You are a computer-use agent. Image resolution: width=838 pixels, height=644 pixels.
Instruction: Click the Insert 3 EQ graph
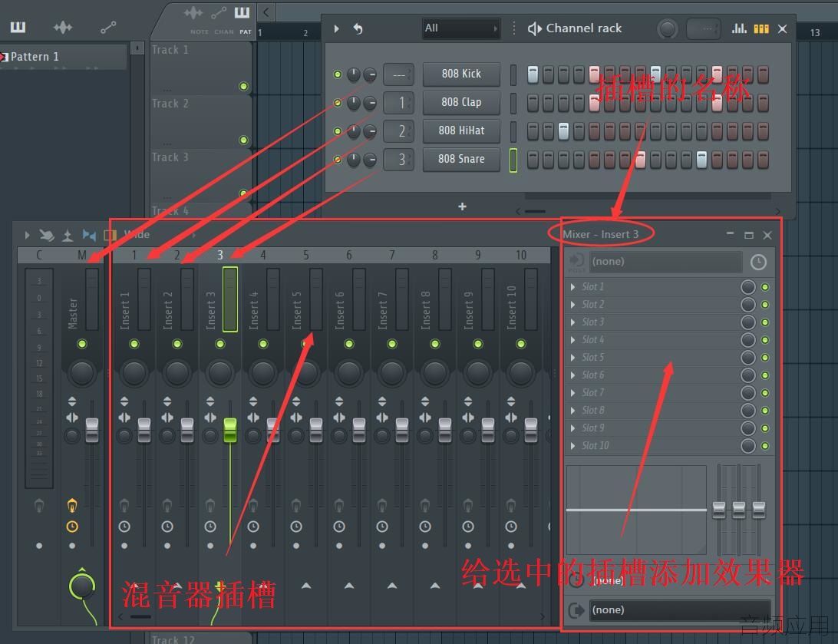coord(636,510)
